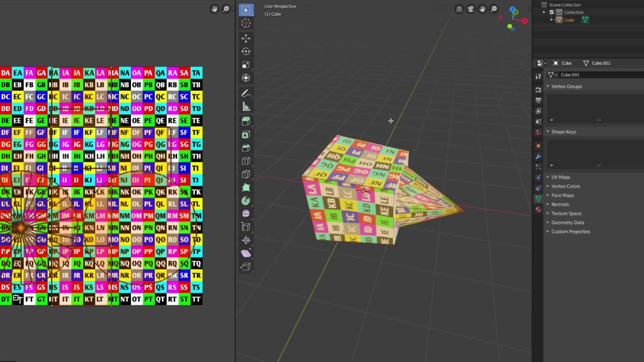Open the World properties tab
This screenshot has height=362, width=644.
point(538,132)
